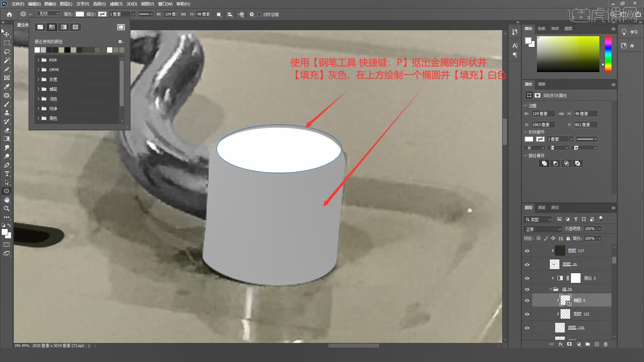Expand the CMYK swatch folder
Image resolution: width=644 pixels, height=362 pixels.
[x=38, y=70]
